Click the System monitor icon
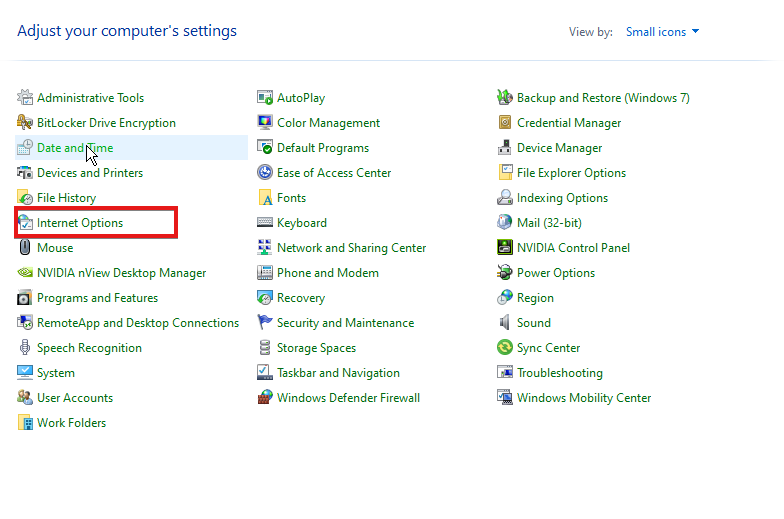Image resolution: width=784 pixels, height=519 pixels. click(x=24, y=372)
